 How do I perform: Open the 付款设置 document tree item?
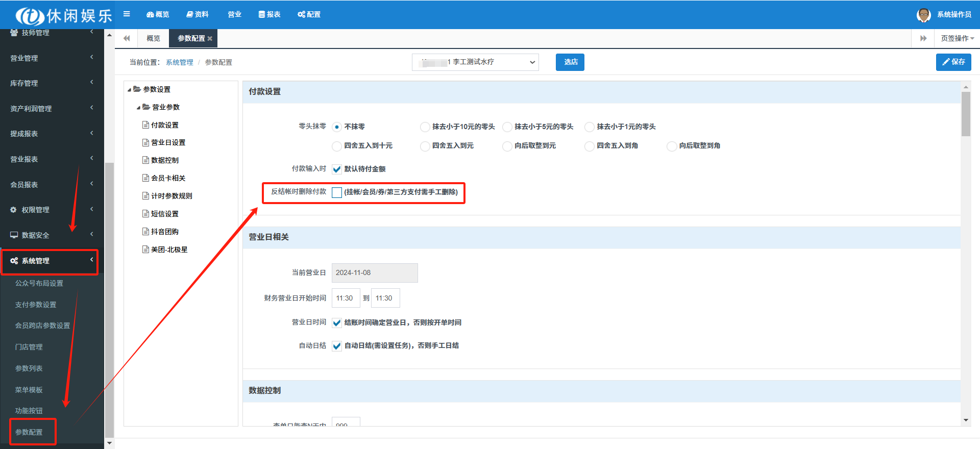pos(164,125)
